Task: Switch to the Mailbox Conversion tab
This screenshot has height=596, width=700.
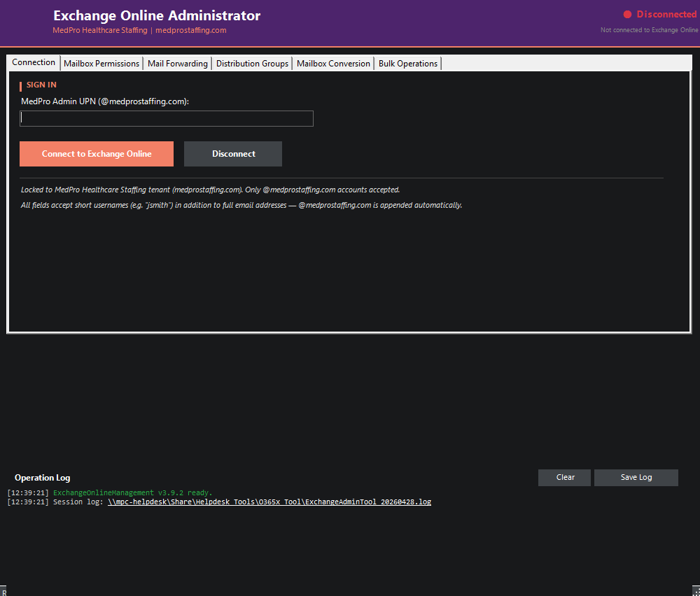Action: 332,63
